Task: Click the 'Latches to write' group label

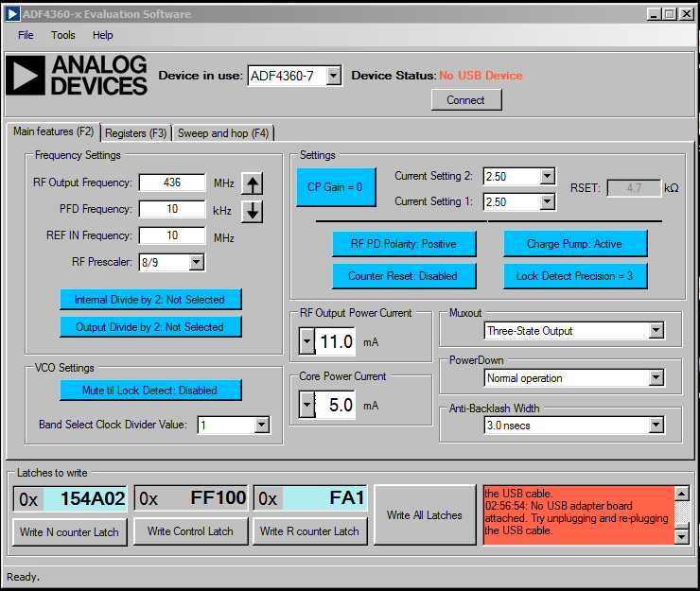Action: 52,473
